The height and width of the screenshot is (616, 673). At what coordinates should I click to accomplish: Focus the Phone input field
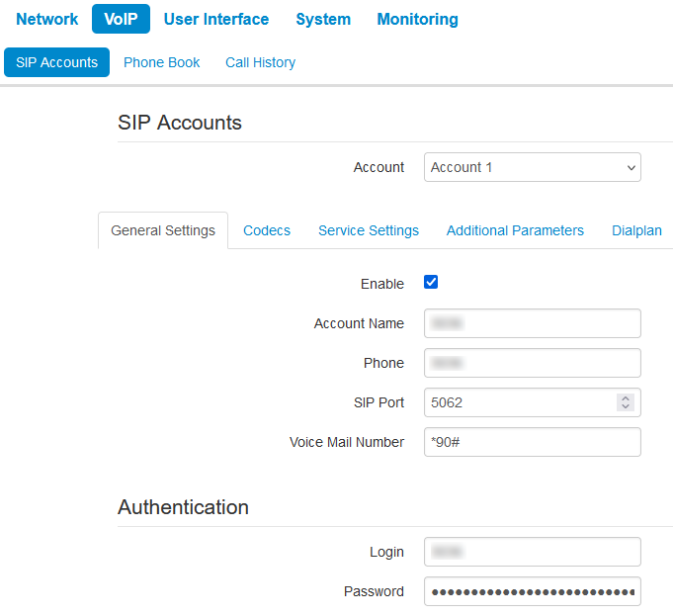[x=533, y=363]
